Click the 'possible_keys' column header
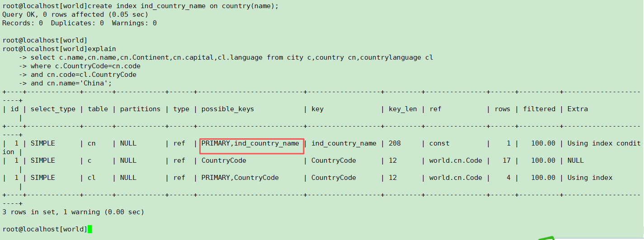 tap(228, 109)
